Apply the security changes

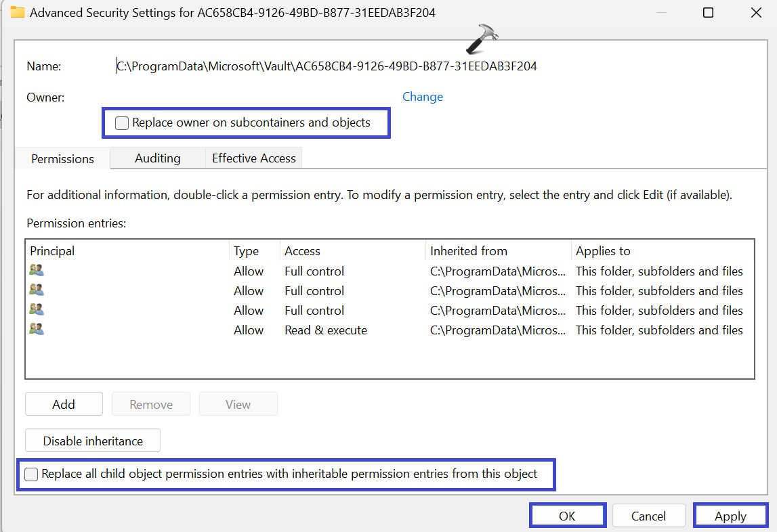pos(730,516)
